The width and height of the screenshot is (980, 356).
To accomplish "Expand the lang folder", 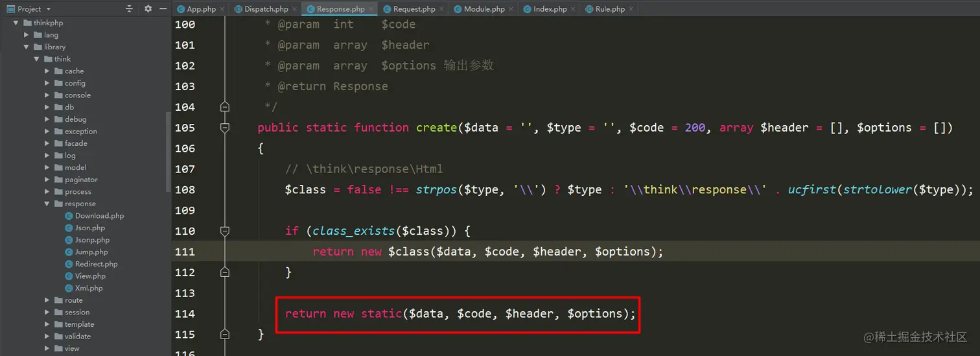I will (27, 34).
